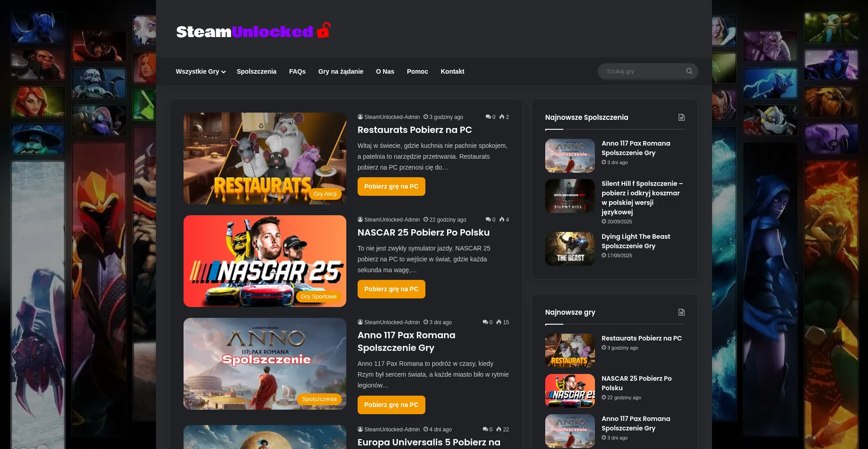Screen dimensions: 868x449
Task: Click author avatar icon on Restaurats post
Action: 360,117
